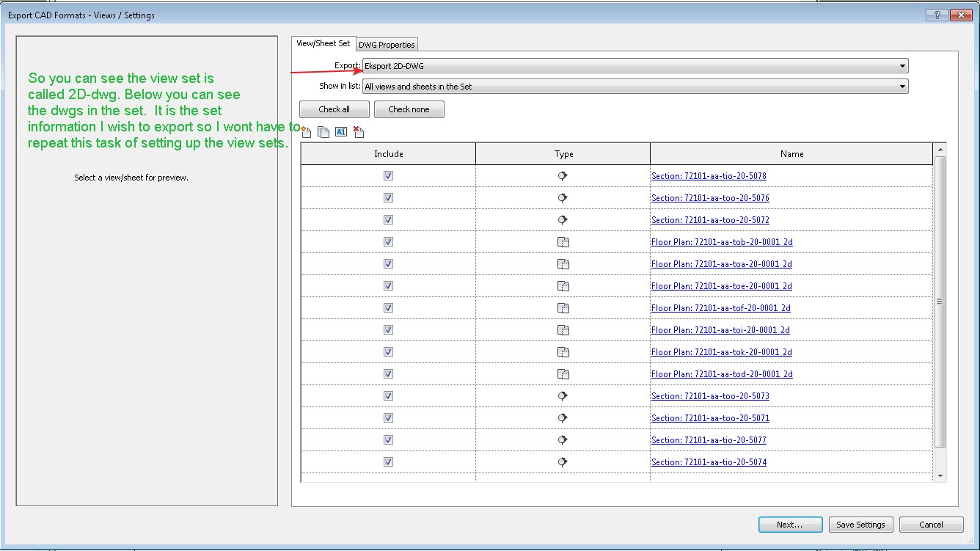Sort list by the Name column header
This screenshot has height=551, width=980.
point(791,154)
